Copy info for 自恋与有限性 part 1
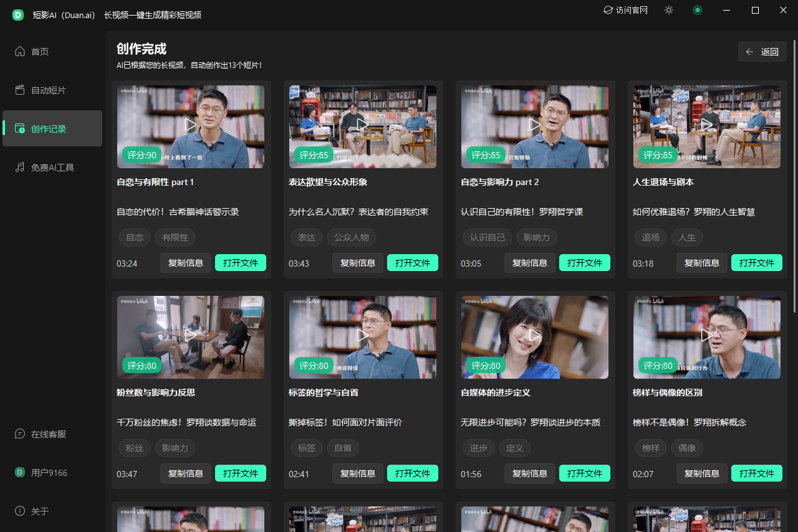The height and width of the screenshot is (532, 798). pyautogui.click(x=186, y=263)
